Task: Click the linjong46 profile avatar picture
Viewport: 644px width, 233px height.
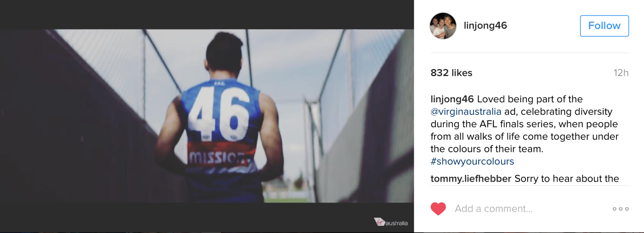Action: 443,26
